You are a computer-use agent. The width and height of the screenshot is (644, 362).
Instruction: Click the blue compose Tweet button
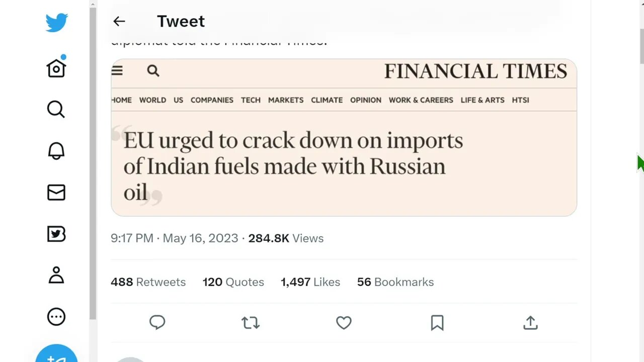tap(56, 354)
